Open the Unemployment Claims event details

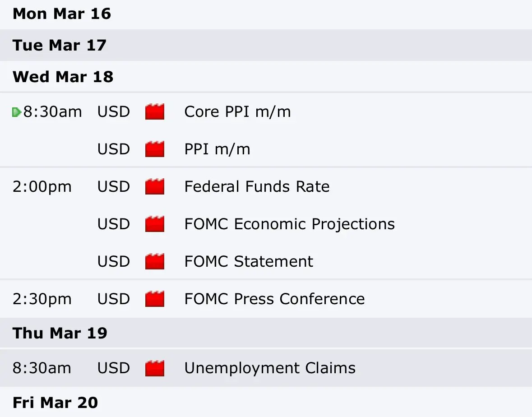tap(270, 369)
